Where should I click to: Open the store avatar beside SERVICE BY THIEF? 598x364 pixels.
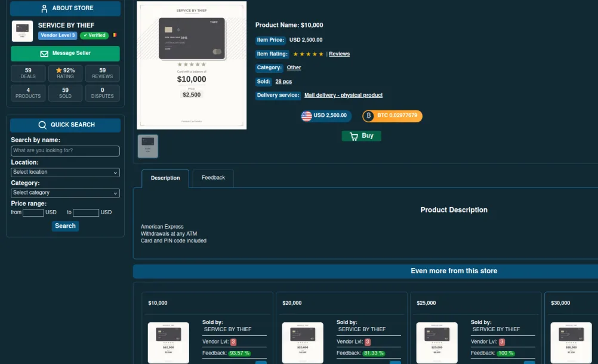[x=22, y=31]
